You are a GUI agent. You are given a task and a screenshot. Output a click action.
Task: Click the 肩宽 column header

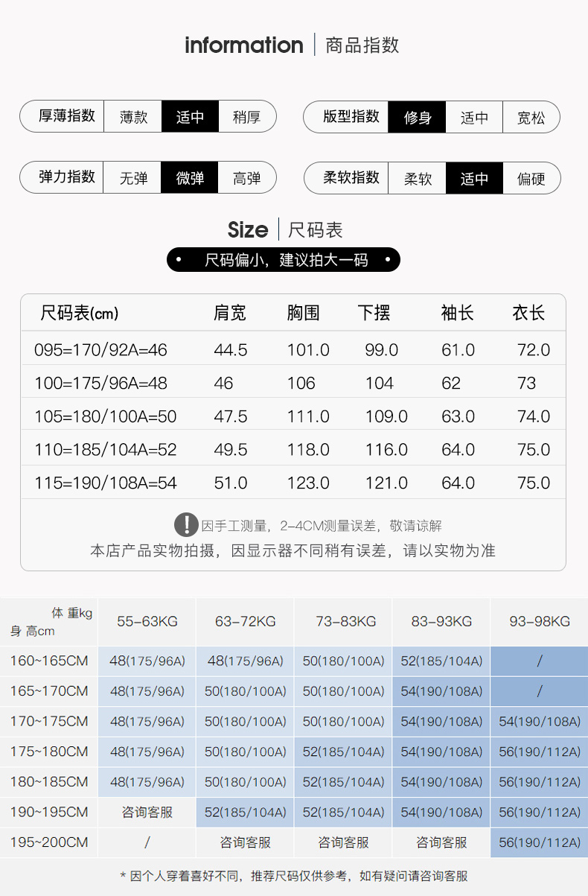coord(229,313)
